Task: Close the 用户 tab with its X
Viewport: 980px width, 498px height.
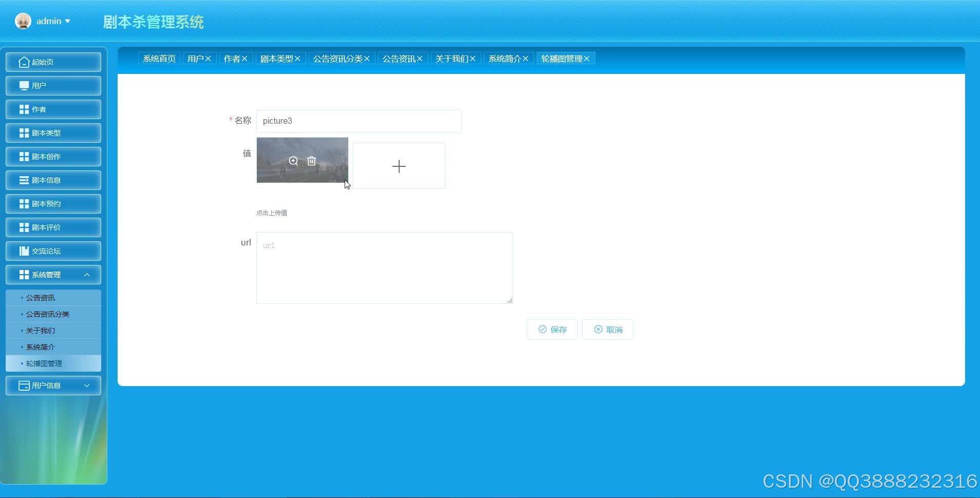Action: pyautogui.click(x=208, y=59)
